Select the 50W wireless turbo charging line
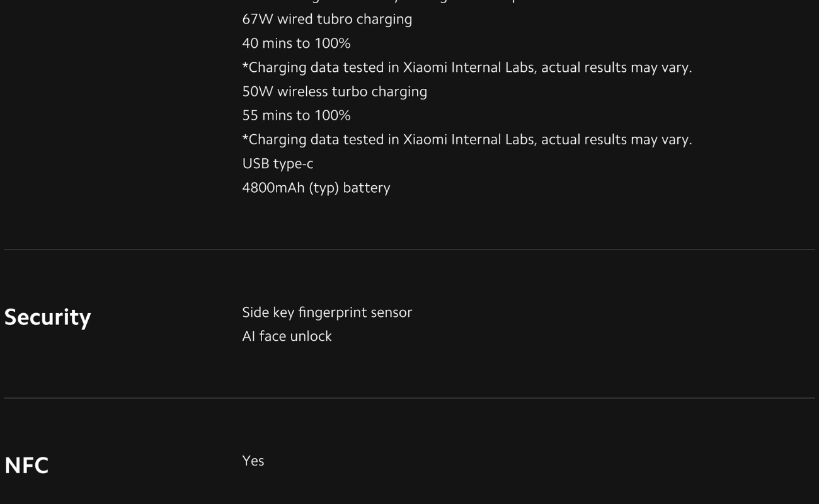This screenshot has height=504, width=819. coord(335,91)
